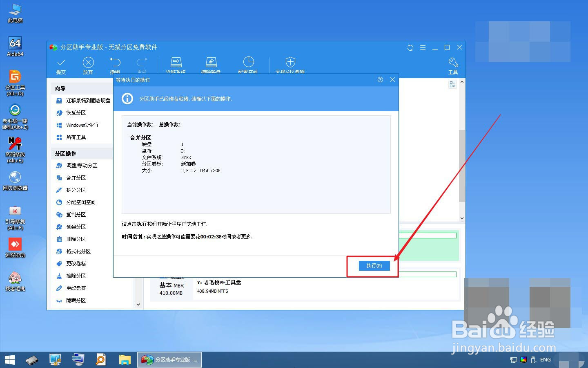Select 隐藏分区 operation
The width and height of the screenshot is (588, 368).
point(71,300)
